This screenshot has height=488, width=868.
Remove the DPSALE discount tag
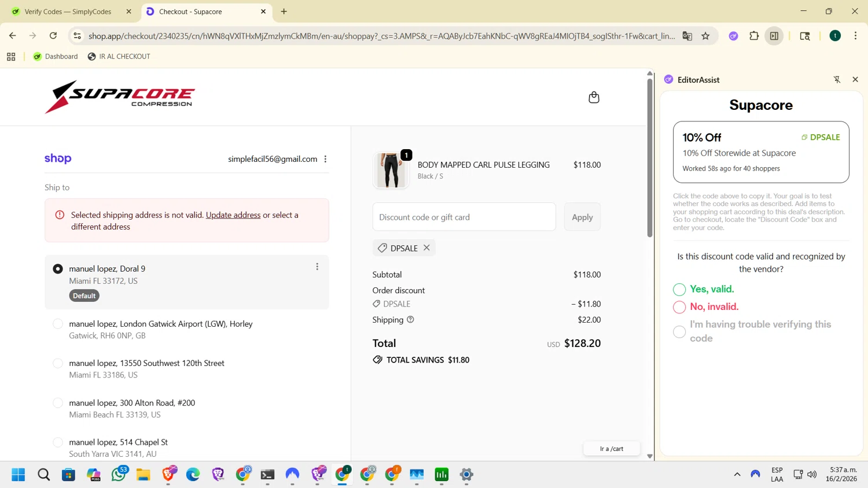point(426,247)
